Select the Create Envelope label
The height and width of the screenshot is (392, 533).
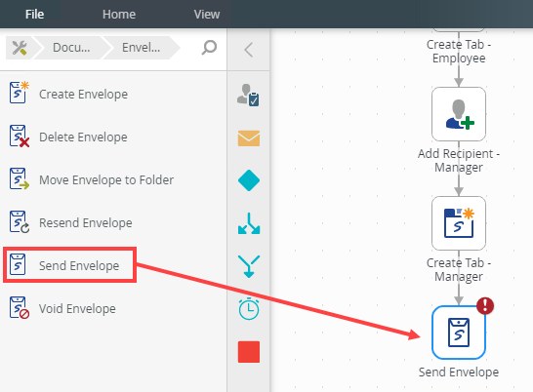(x=83, y=94)
